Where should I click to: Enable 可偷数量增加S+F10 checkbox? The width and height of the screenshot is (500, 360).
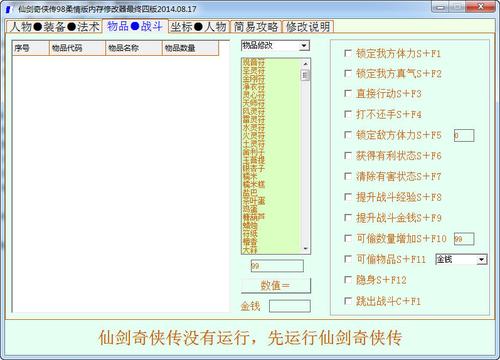coord(348,238)
